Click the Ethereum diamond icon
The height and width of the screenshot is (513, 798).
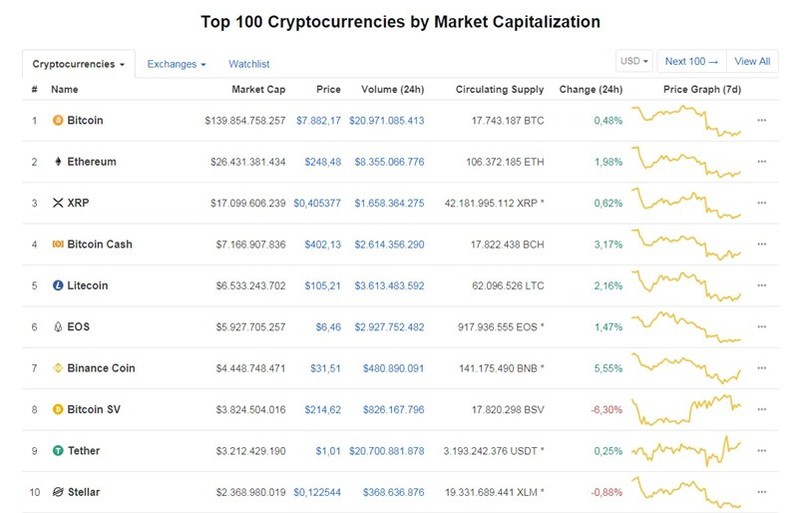click(x=58, y=162)
